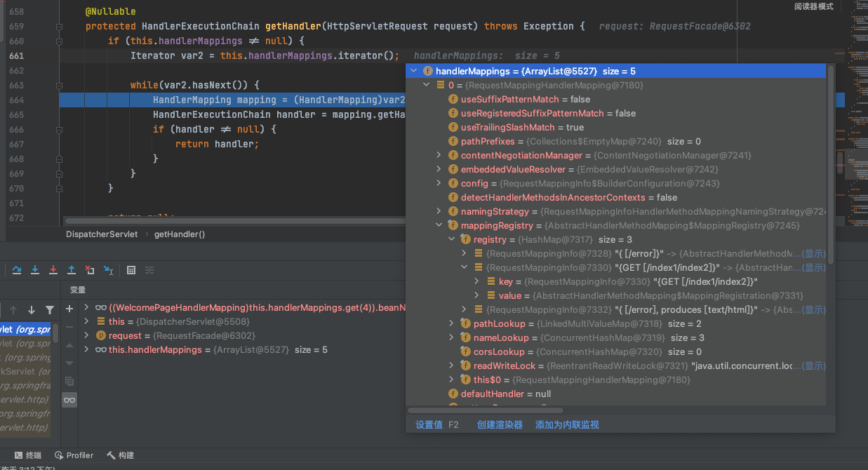The image size is (868, 470).
Task: Toggle show watches glasses button in sidebar
Action: pyautogui.click(x=69, y=400)
